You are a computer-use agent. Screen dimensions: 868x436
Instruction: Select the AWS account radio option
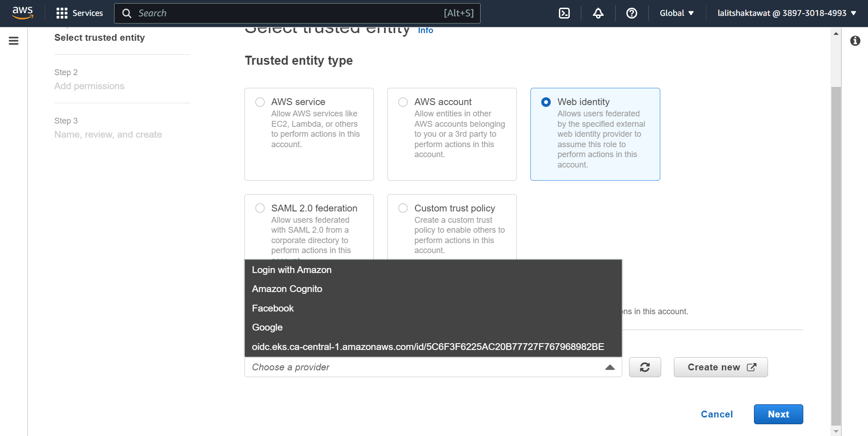coord(403,102)
